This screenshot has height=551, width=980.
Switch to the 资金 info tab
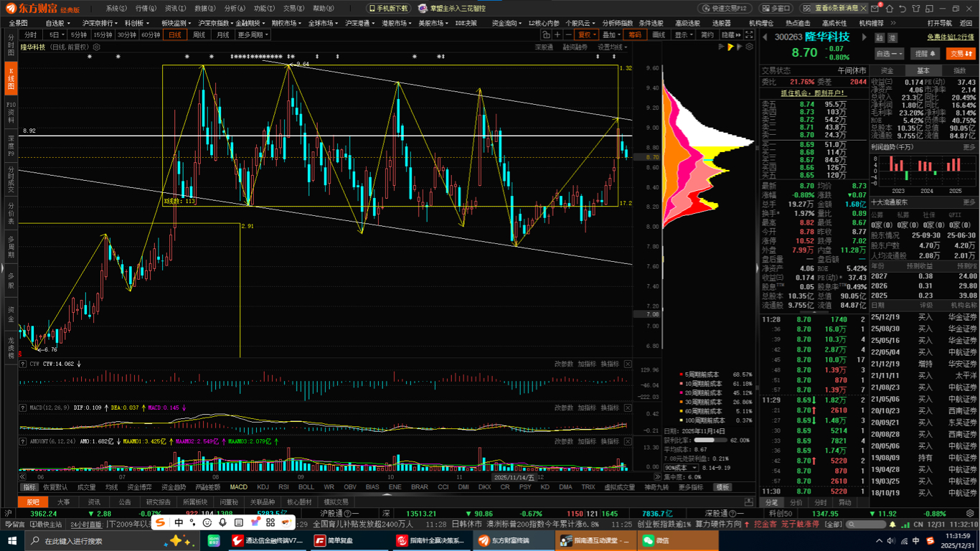(887, 70)
